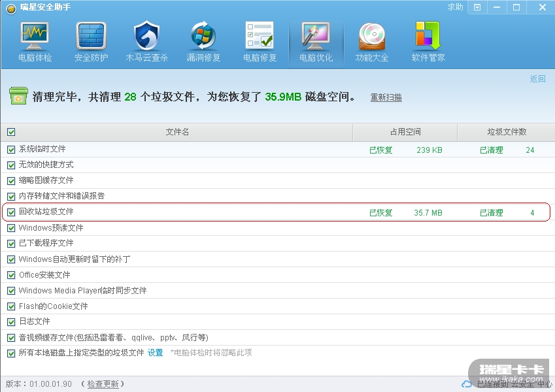555x392 pixels.
Task: Click the 已连接到云安全中心 status text
Action: click(x=514, y=384)
